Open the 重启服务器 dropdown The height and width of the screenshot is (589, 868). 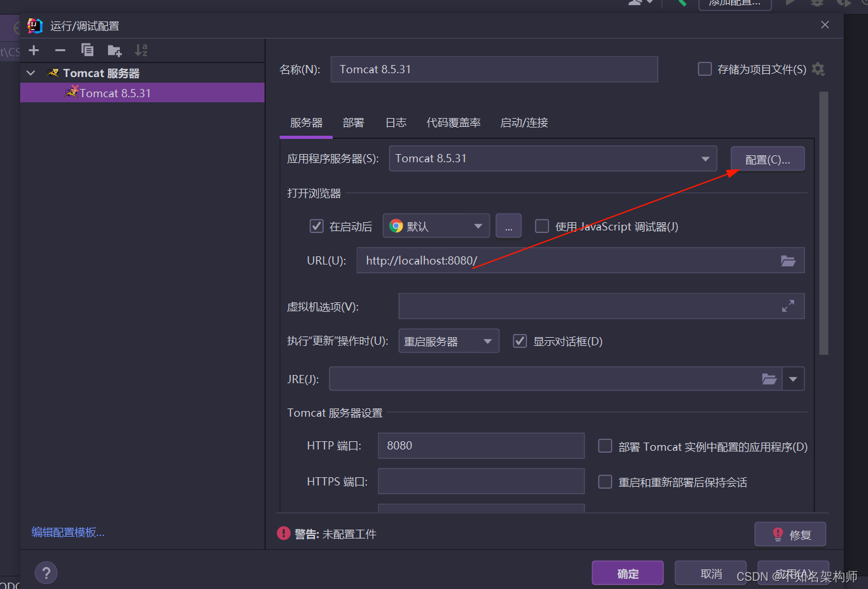489,340
